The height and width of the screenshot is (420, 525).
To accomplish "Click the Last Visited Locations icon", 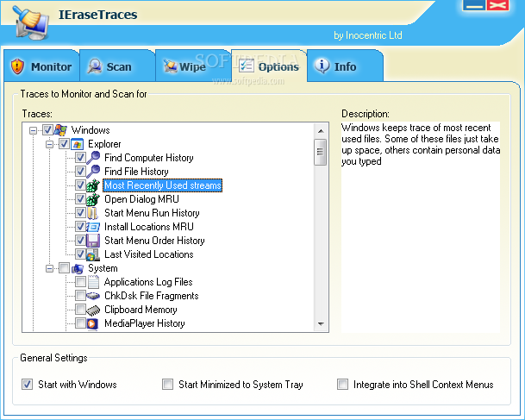I will (x=93, y=254).
